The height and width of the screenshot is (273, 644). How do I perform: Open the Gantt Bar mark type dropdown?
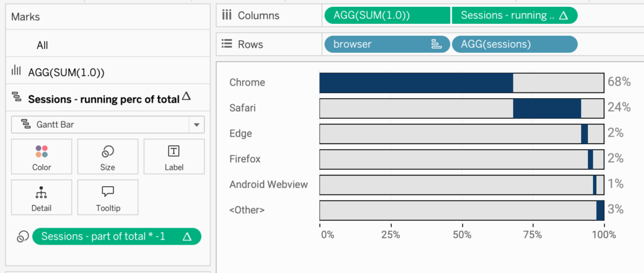pyautogui.click(x=108, y=125)
